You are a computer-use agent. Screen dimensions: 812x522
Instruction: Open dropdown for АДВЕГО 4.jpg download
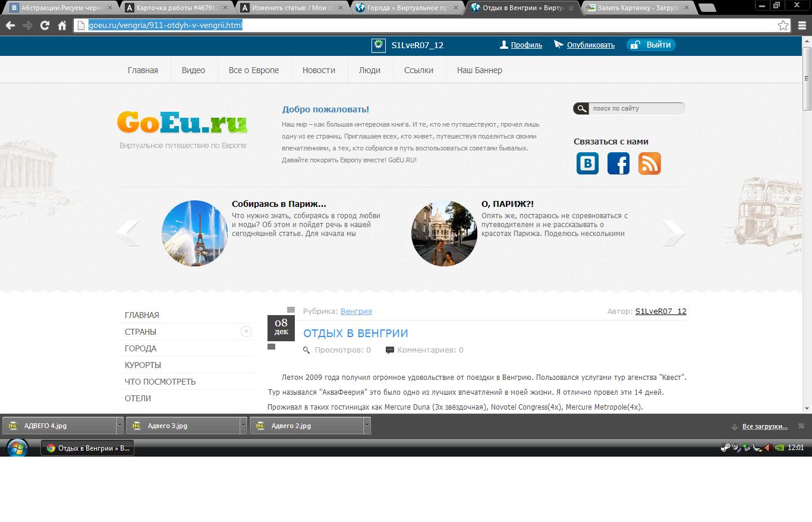coord(119,426)
